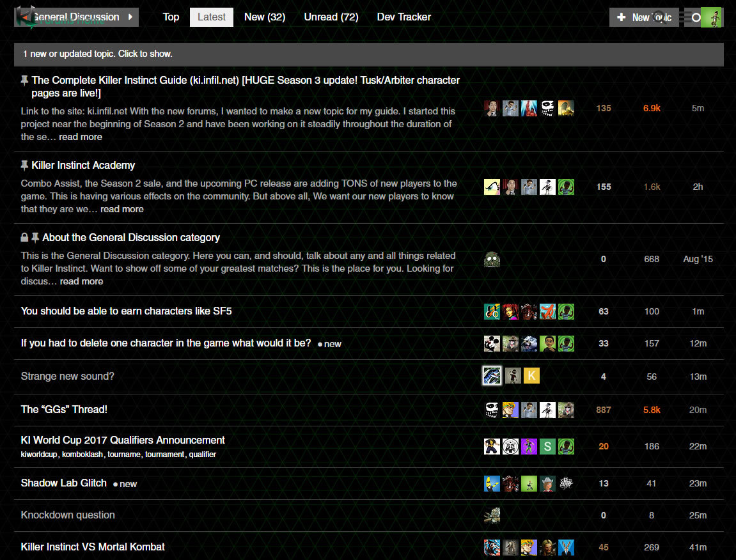Click new badge on delete one character topic
736x560 pixels.
(329, 344)
